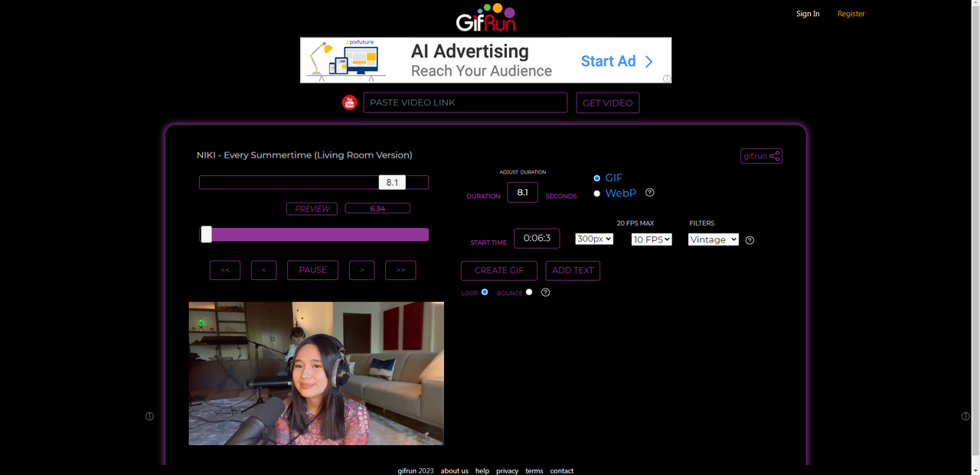The width and height of the screenshot is (980, 475).
Task: Click the GifRun logo
Action: 485,18
